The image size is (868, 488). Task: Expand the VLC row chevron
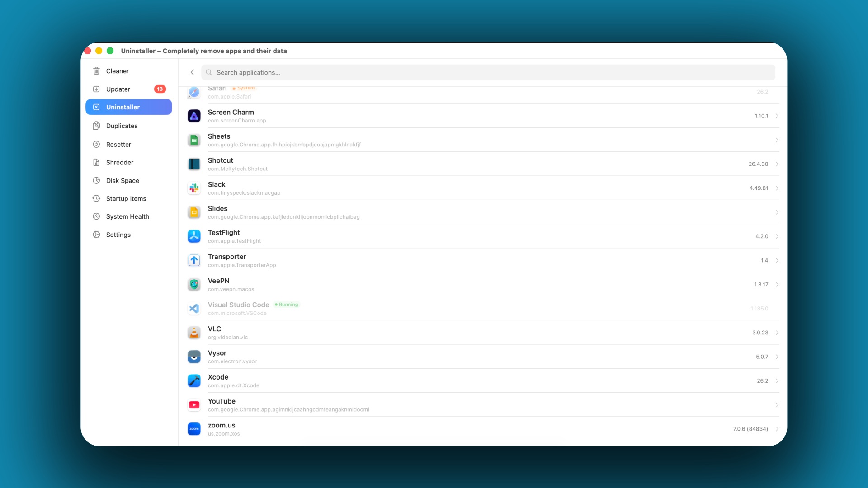tap(777, 333)
